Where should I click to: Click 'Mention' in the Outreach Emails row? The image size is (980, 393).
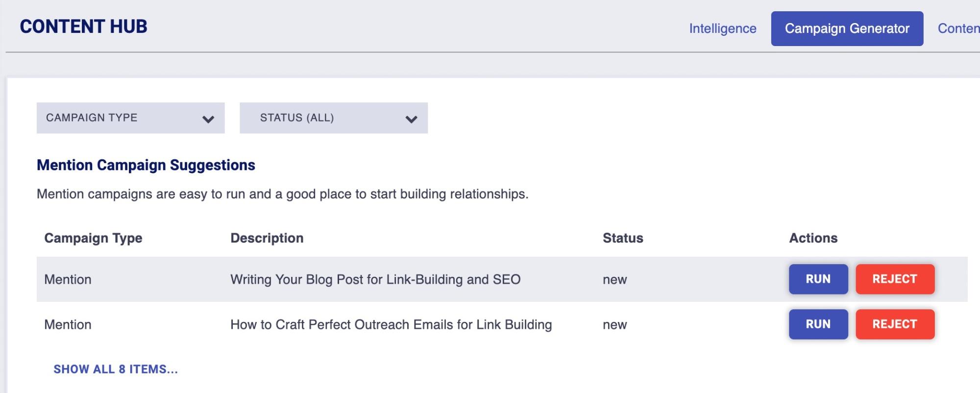click(68, 324)
